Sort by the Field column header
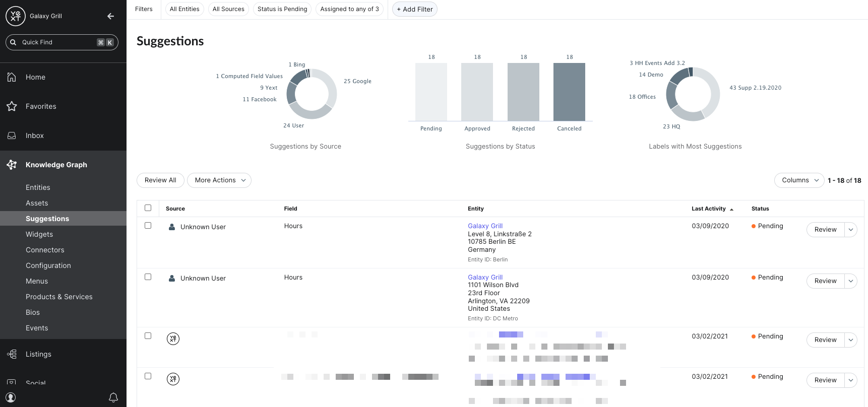 point(290,209)
